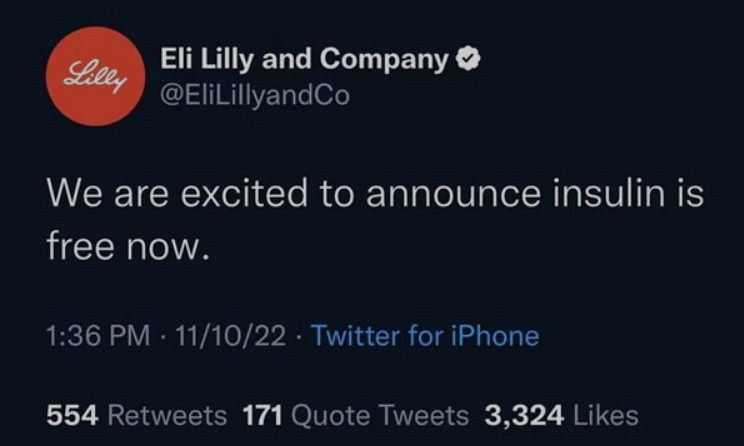Click the "Quote Tweets" label
Screen dimensions: 744x446
381,414
